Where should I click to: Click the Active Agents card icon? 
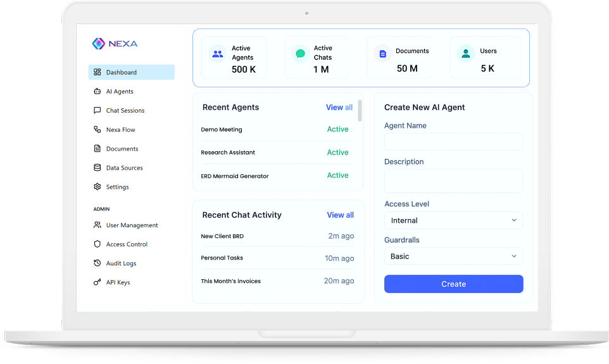point(218,54)
